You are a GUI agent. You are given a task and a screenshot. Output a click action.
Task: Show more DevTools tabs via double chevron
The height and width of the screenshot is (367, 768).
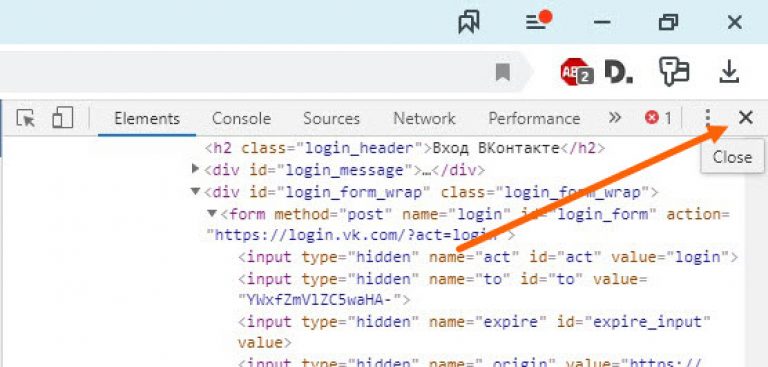(x=615, y=118)
